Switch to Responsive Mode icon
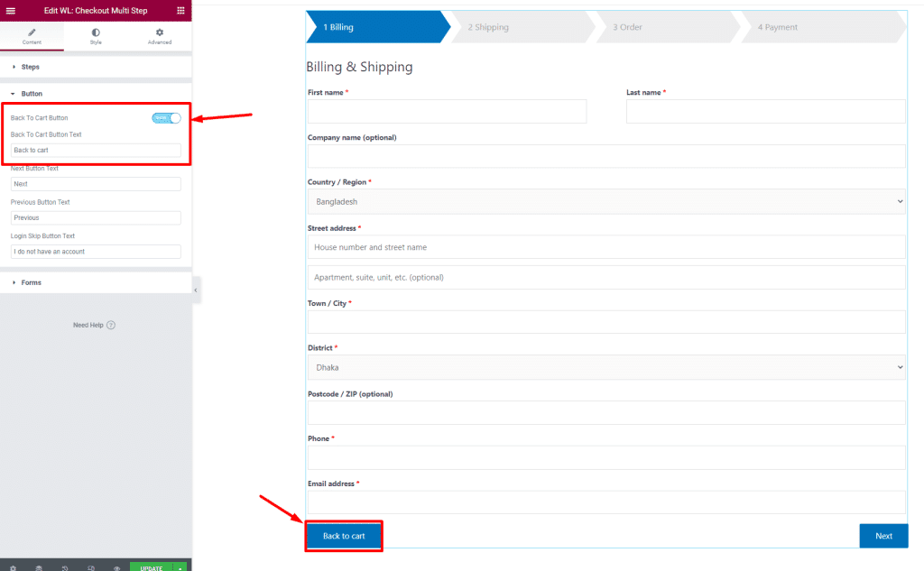 point(91,568)
